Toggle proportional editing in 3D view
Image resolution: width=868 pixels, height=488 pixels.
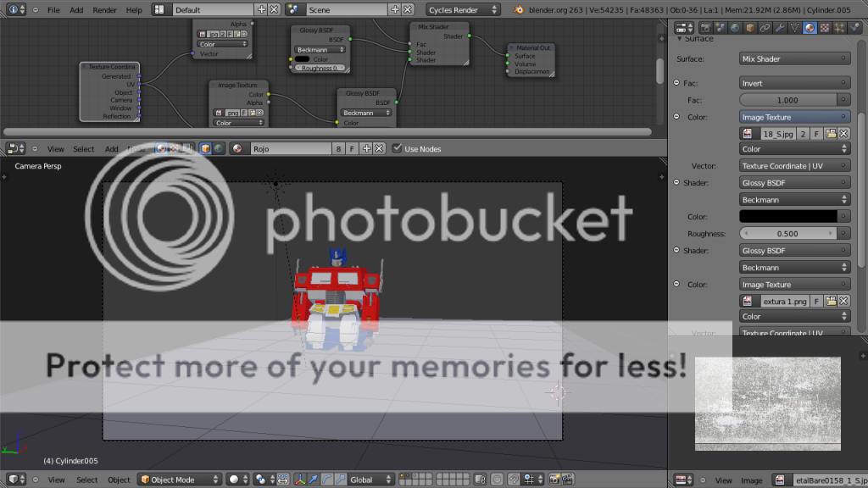[x=497, y=480]
